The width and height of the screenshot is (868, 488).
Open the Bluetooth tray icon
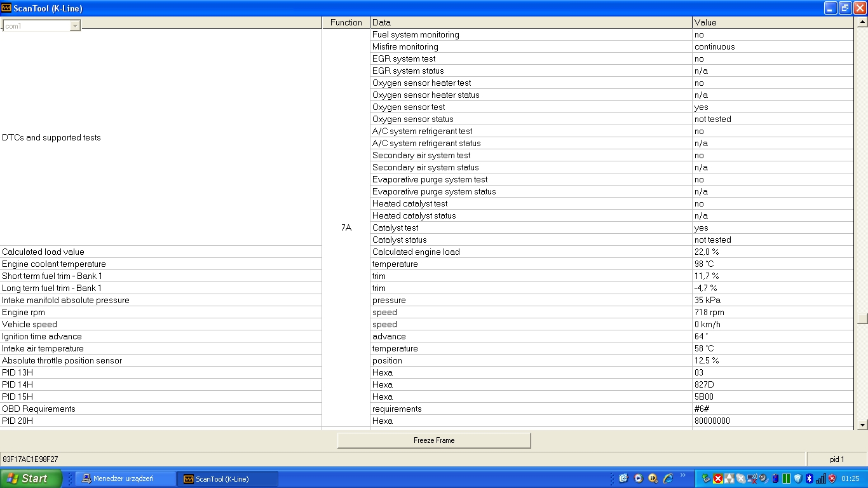point(809,478)
